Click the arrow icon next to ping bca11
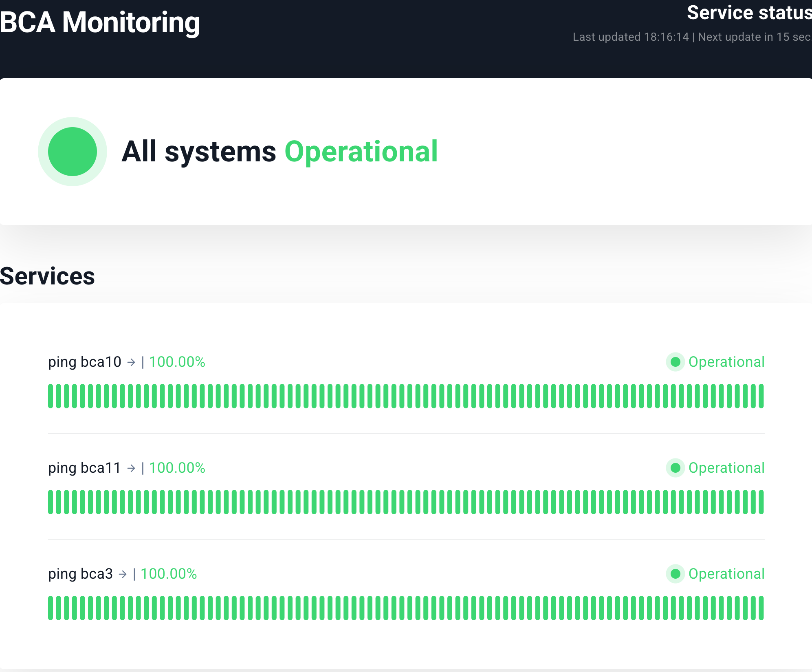This screenshot has height=672, width=812. coord(132,468)
